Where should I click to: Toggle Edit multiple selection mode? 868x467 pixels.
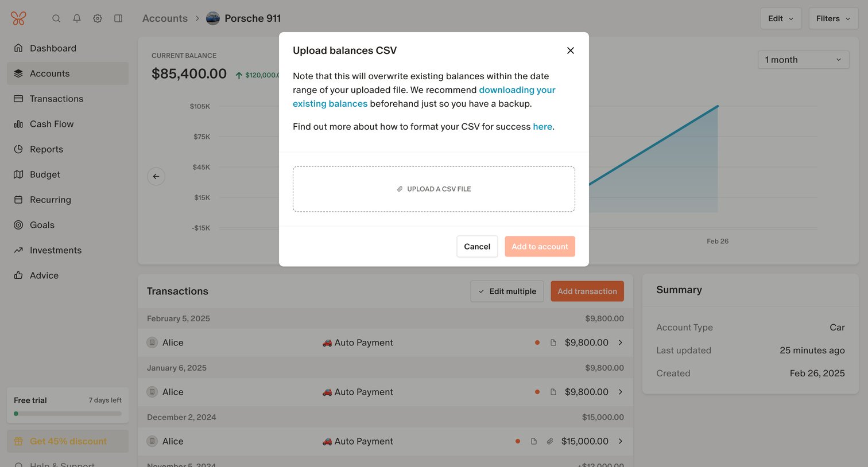click(x=507, y=291)
